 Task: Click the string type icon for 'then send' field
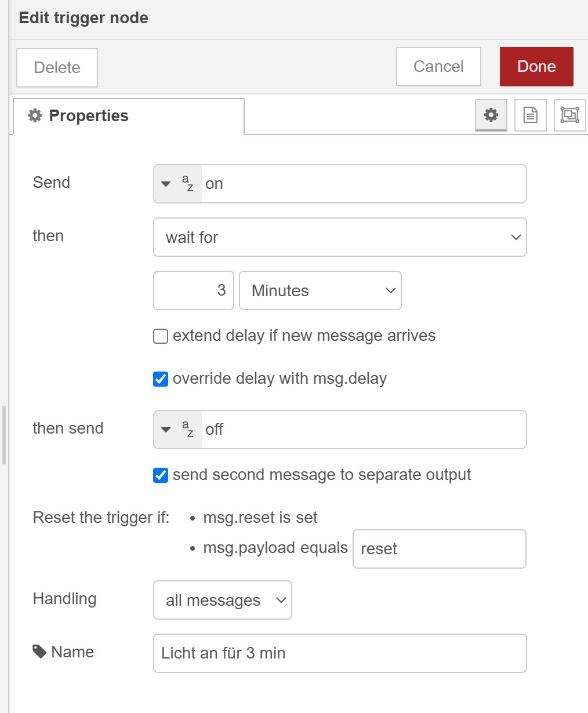187,430
